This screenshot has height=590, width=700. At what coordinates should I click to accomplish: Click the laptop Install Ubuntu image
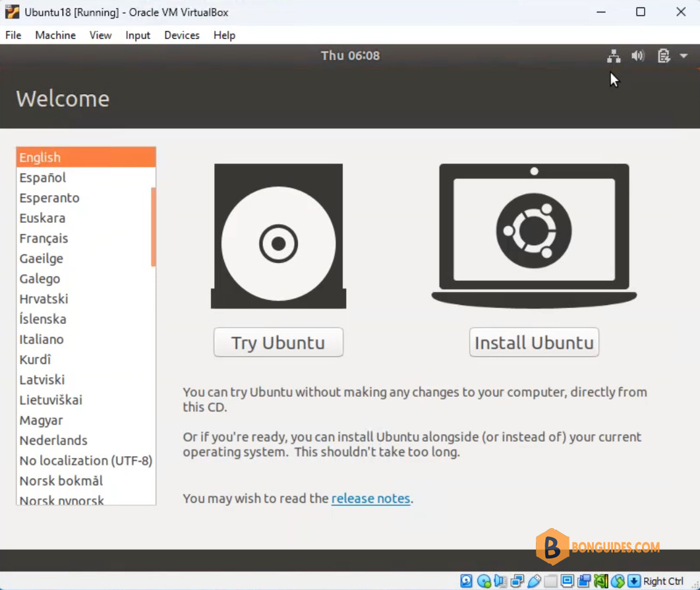(534, 236)
